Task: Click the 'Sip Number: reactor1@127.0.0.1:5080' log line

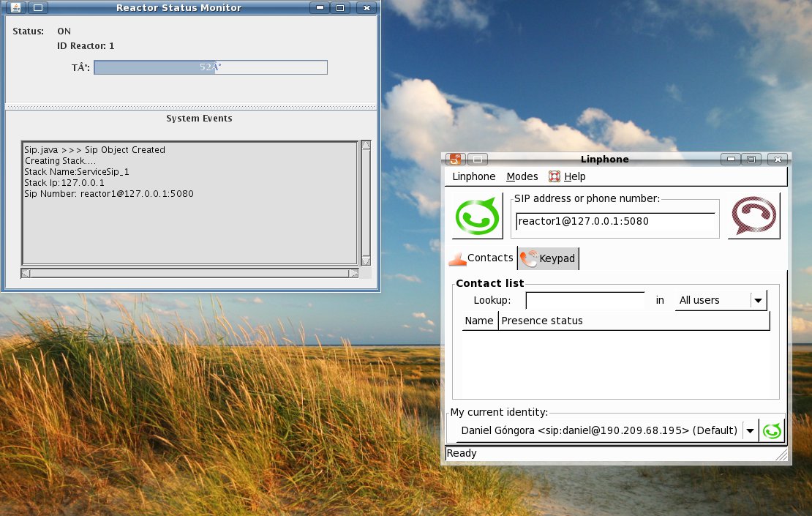Action: pos(109,194)
